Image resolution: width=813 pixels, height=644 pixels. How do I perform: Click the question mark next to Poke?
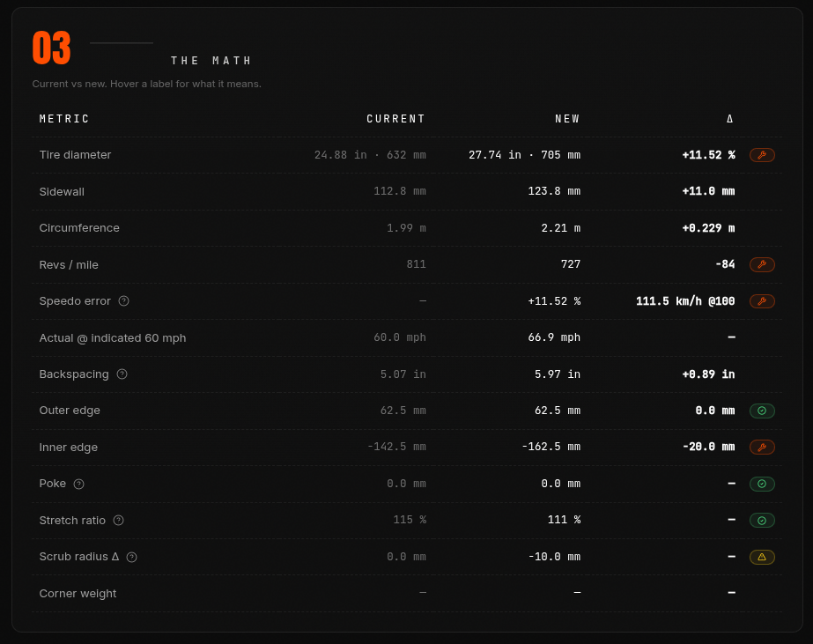tap(78, 484)
